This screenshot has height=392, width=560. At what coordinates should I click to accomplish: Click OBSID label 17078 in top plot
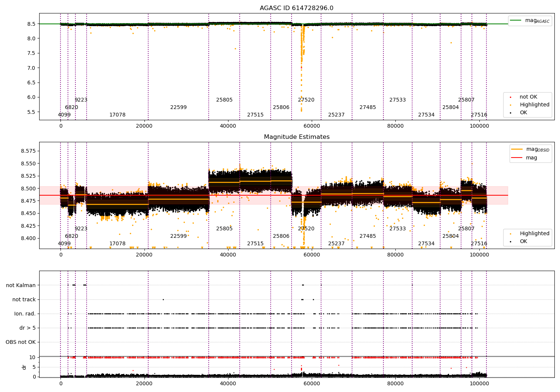[x=118, y=115]
